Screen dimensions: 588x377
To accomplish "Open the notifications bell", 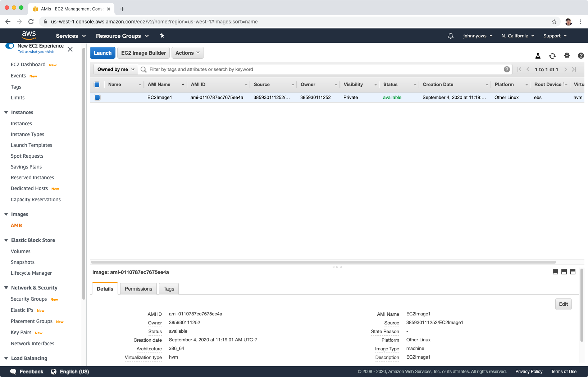I will click(x=450, y=36).
